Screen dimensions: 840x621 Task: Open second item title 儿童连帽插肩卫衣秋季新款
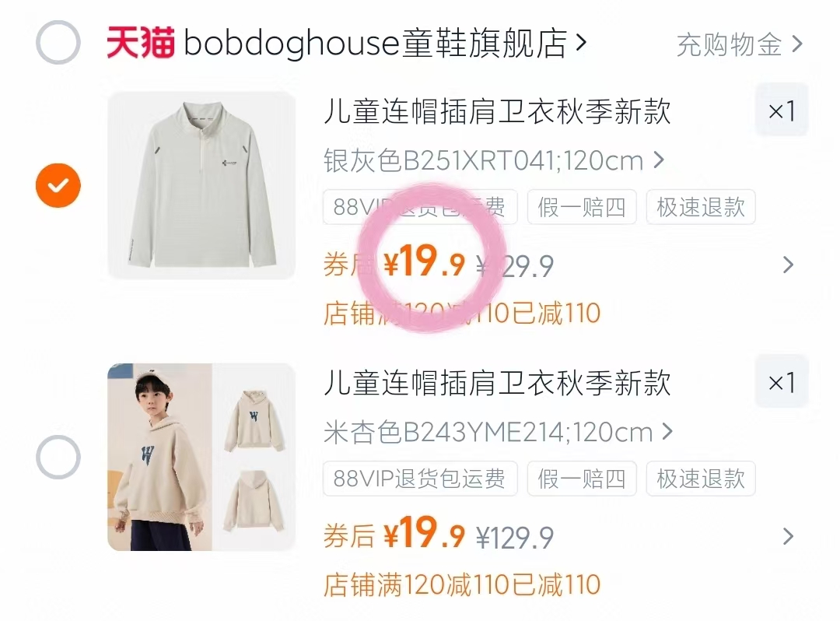[497, 383]
